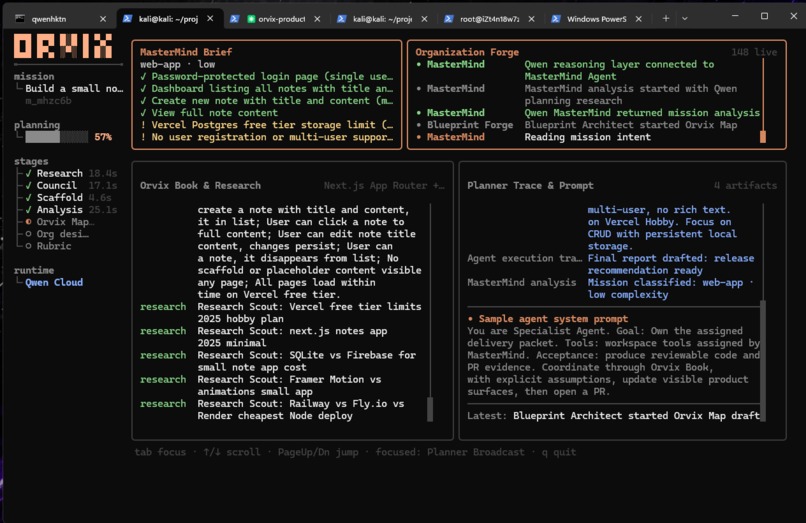Screen dimensions: 806x523
Task: Click the Planner Trace & Prompt panel title
Action: point(530,186)
